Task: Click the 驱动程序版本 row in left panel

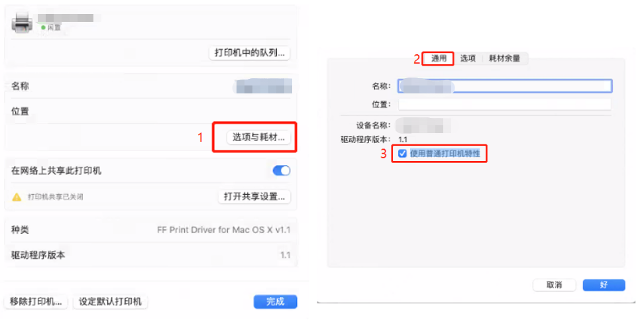Action: coord(151,255)
